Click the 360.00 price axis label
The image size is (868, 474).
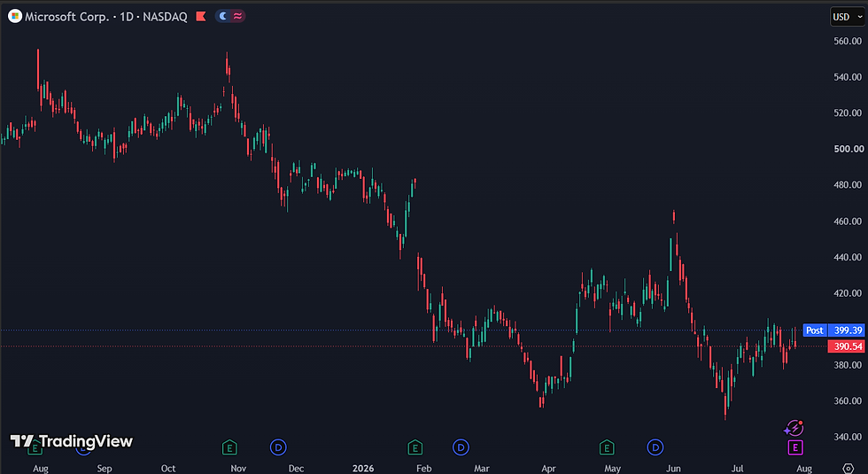click(x=848, y=400)
